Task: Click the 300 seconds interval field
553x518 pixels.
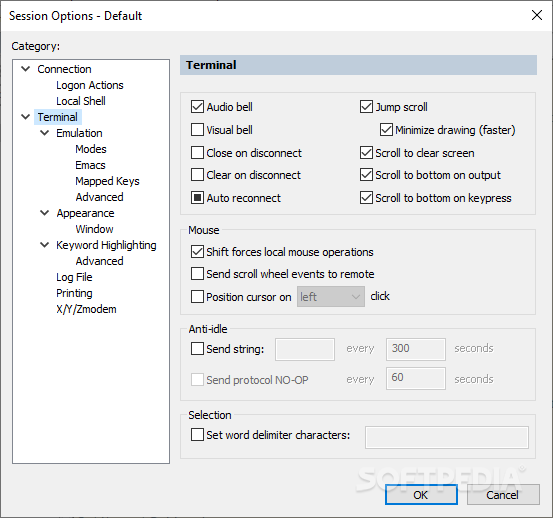Action: [416, 349]
